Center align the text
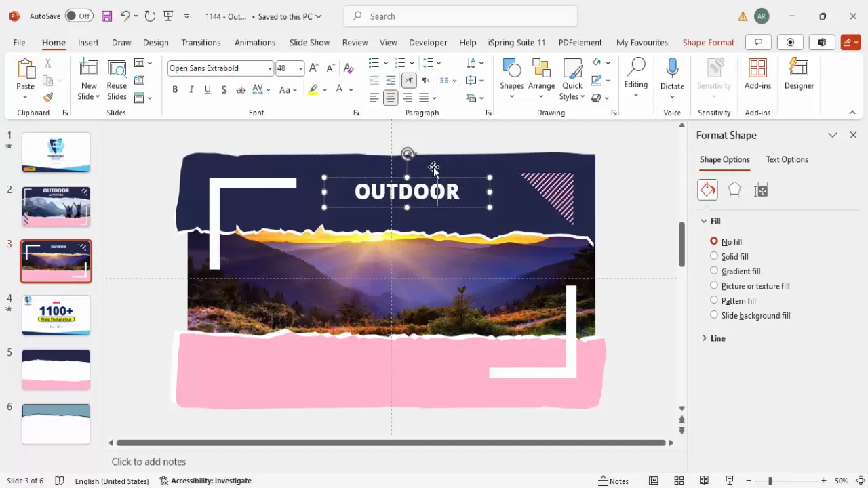Image resolution: width=868 pixels, height=488 pixels. click(391, 98)
